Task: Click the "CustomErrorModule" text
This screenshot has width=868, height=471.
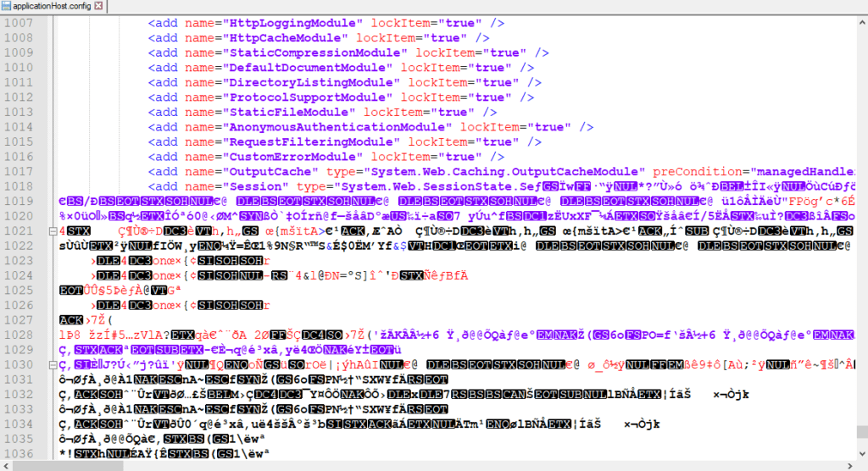Action: 292,157
